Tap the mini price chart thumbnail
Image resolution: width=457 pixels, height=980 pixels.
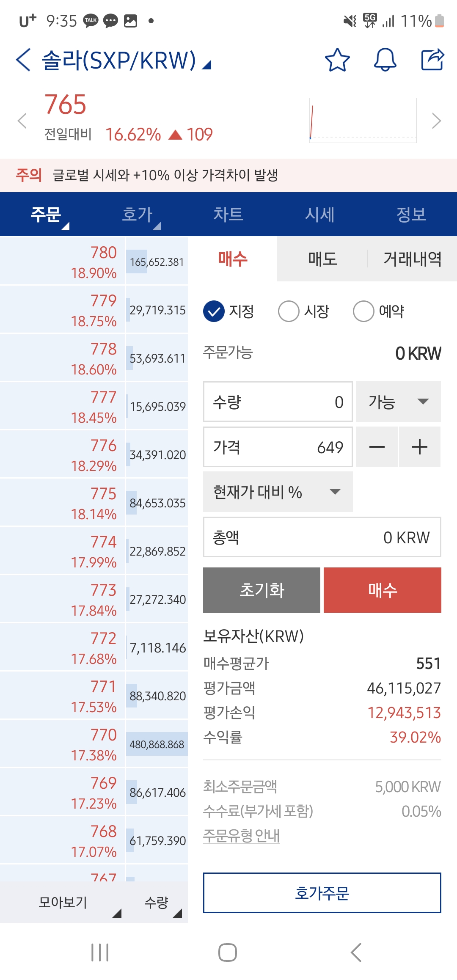click(x=363, y=121)
